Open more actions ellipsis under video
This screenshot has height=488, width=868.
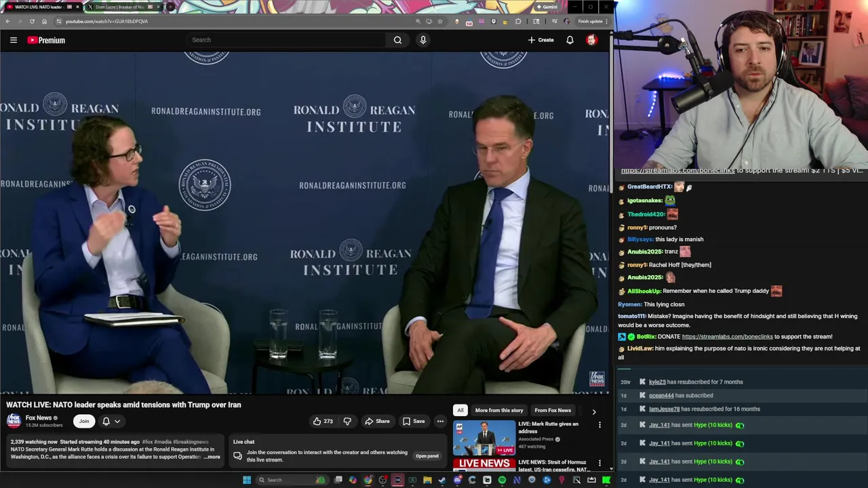coord(440,422)
